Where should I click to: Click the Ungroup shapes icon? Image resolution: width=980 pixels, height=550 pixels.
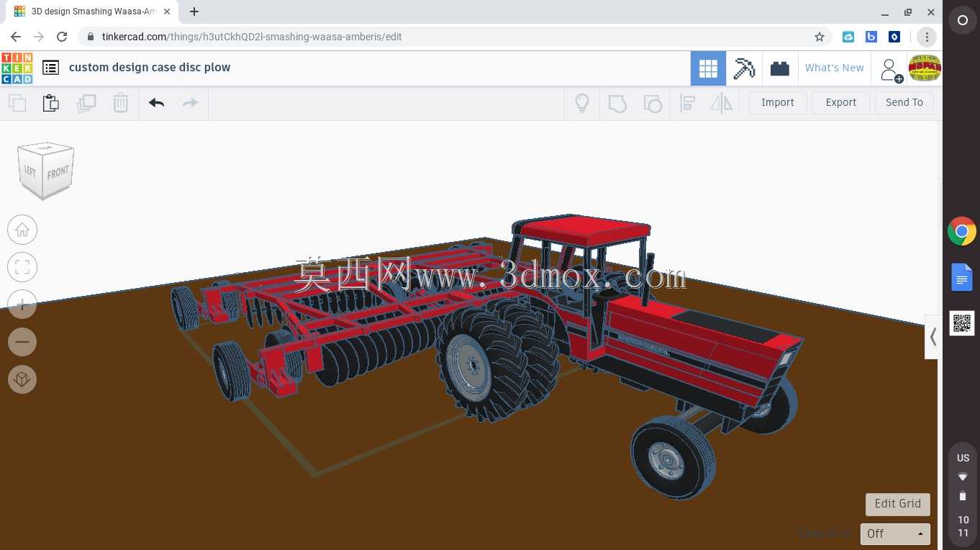(652, 103)
